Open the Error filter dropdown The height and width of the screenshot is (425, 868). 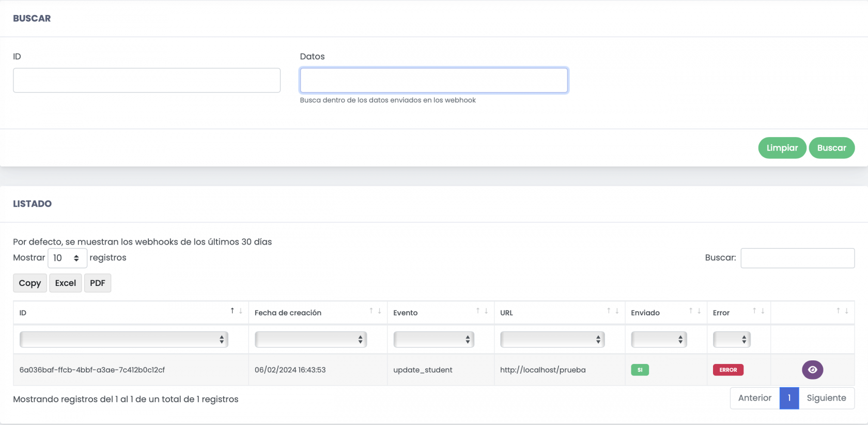pyautogui.click(x=732, y=339)
